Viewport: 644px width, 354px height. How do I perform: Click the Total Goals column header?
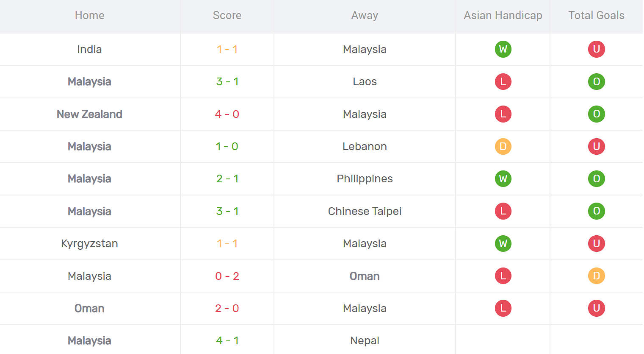[x=596, y=16]
